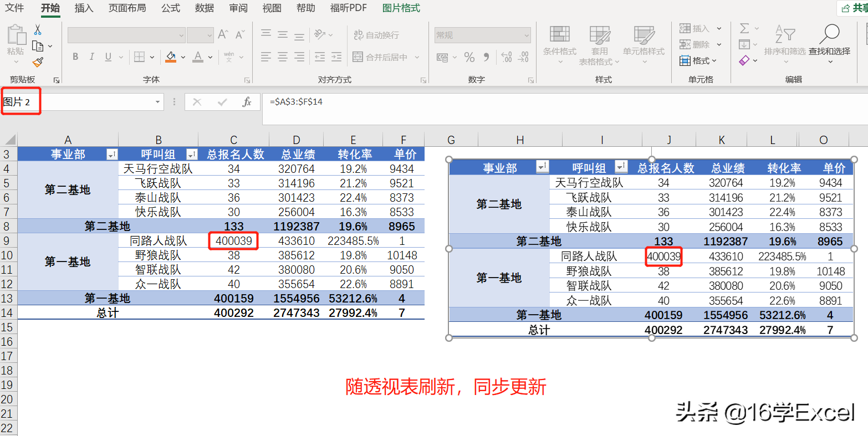This screenshot has width=868, height=436.
Task: Toggle top align button
Action: point(266,34)
